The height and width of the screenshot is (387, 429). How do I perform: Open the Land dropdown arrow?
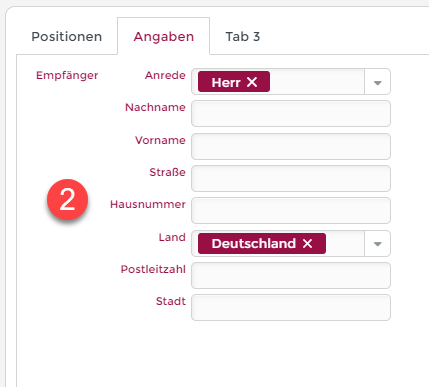point(377,244)
